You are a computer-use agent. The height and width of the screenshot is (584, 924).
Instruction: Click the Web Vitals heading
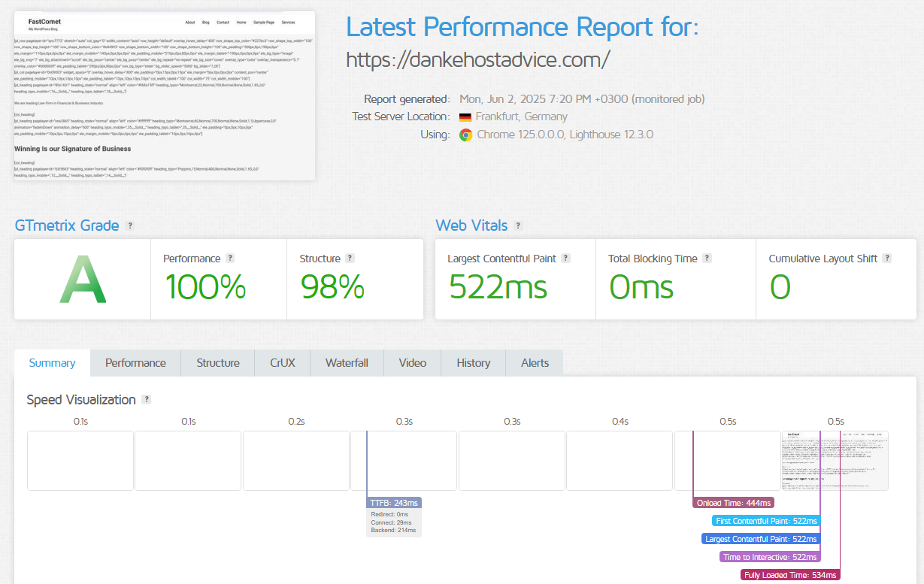tap(471, 225)
